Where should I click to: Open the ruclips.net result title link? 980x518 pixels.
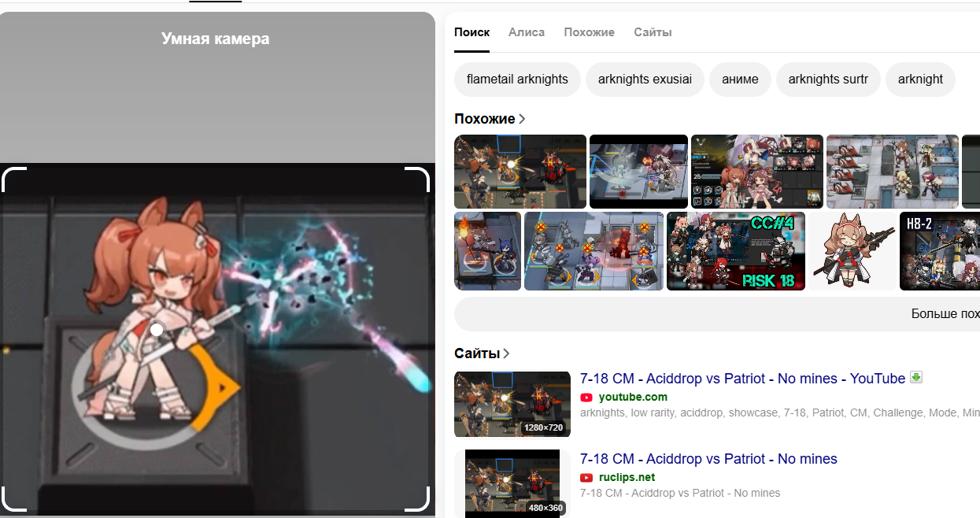[x=708, y=459]
